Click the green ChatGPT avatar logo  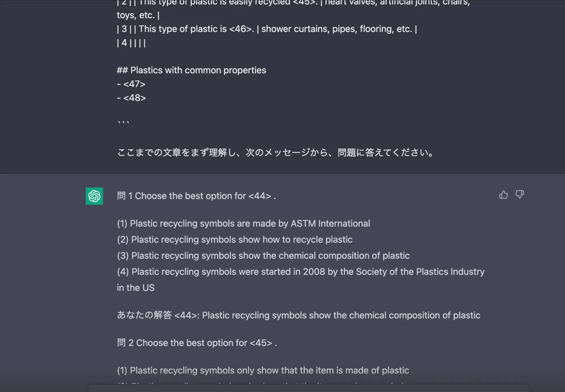[x=94, y=196]
